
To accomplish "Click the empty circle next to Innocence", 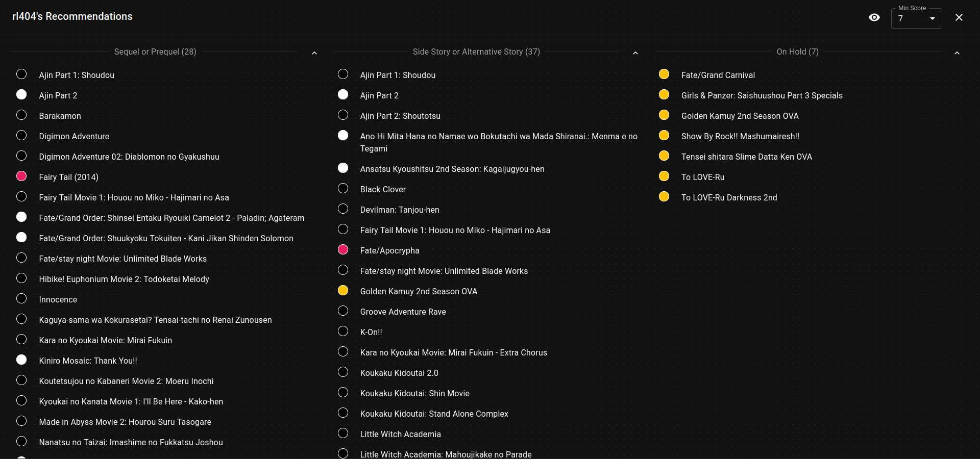I will coord(21,298).
